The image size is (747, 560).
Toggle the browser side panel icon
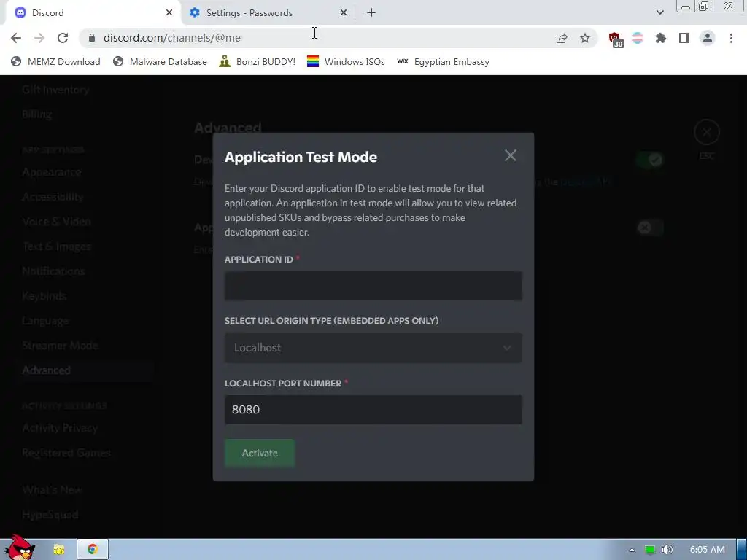[684, 38]
